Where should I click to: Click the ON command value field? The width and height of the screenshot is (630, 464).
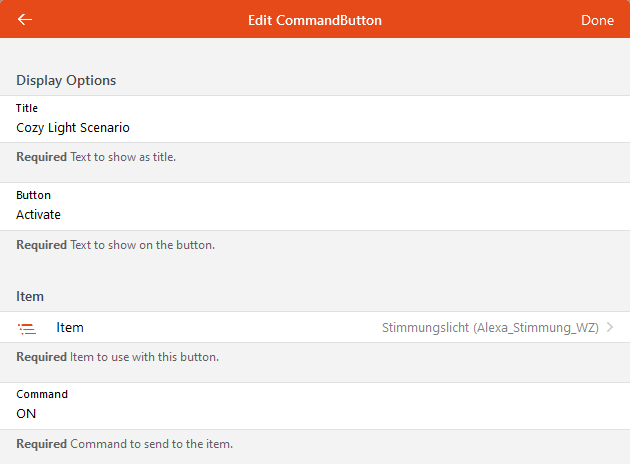click(x=27, y=414)
